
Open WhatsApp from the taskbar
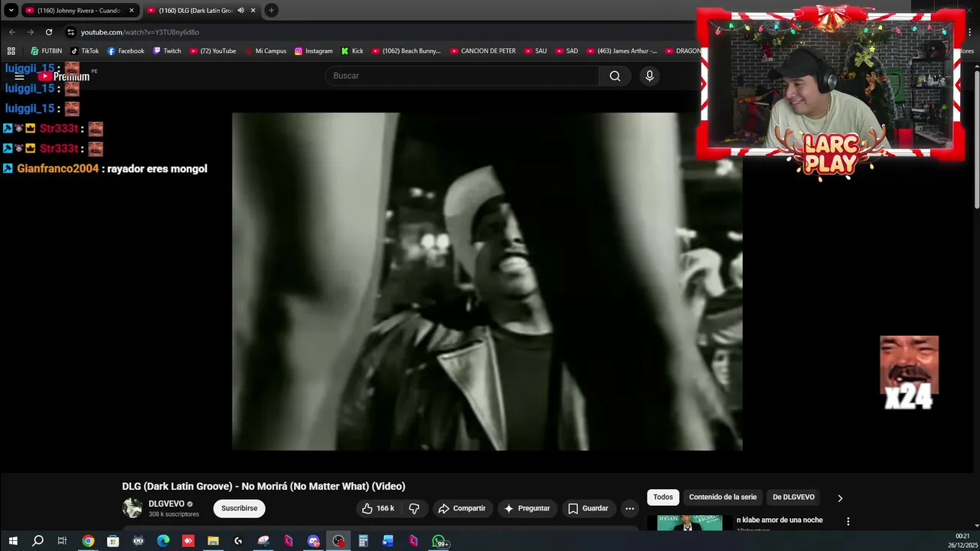pyautogui.click(x=439, y=541)
